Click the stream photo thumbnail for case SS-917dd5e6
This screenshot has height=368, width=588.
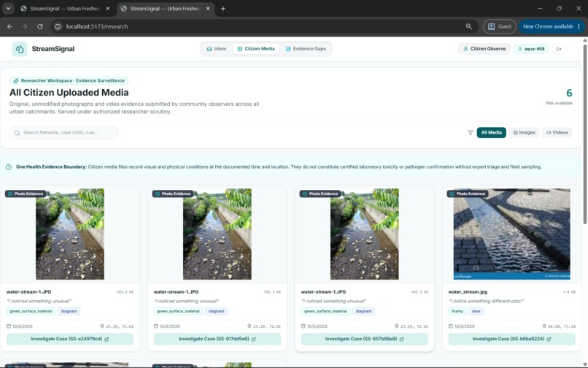coord(217,234)
